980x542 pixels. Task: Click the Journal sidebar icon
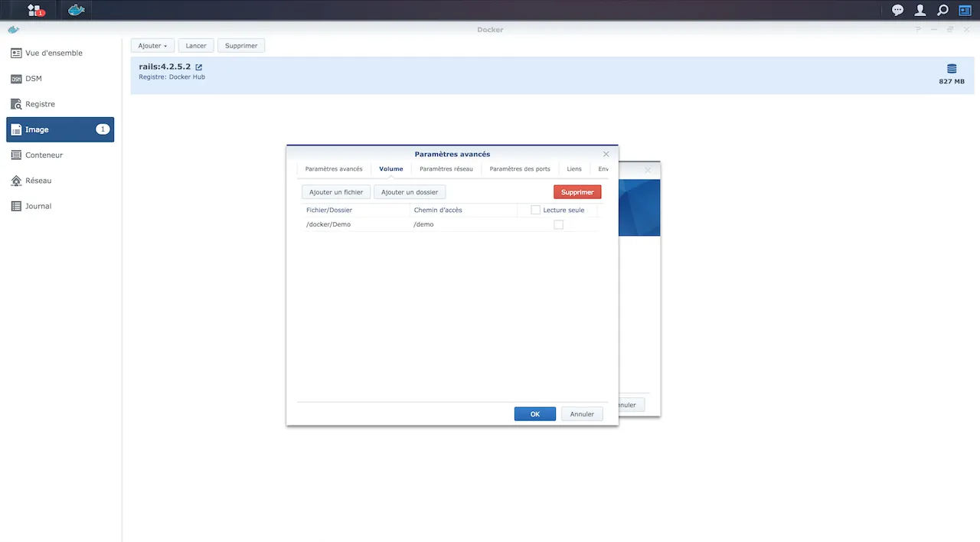coord(16,206)
